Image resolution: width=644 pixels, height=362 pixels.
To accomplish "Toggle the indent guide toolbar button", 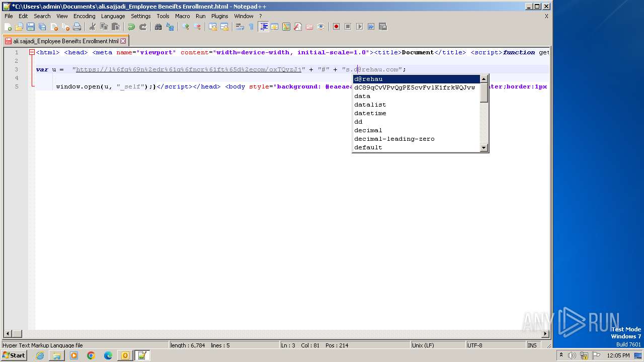I will [x=263, y=27].
